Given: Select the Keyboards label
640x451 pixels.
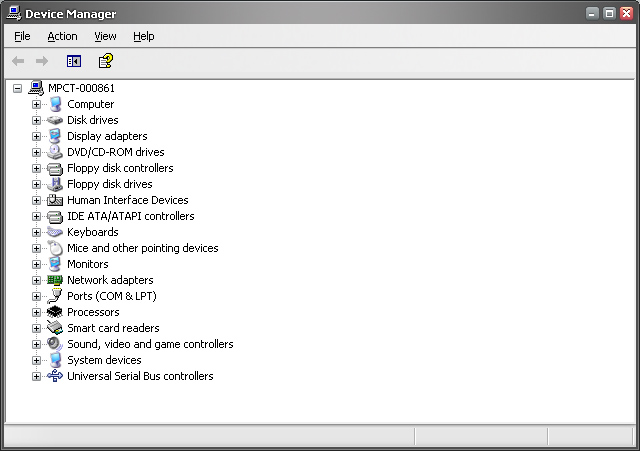Looking at the screenshot, I should [93, 232].
